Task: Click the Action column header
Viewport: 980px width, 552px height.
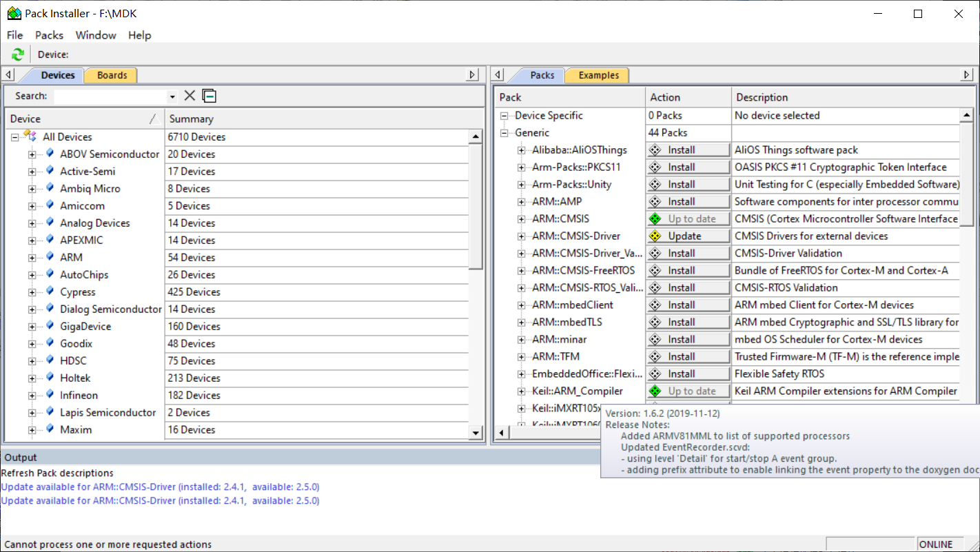Action: 688,97
